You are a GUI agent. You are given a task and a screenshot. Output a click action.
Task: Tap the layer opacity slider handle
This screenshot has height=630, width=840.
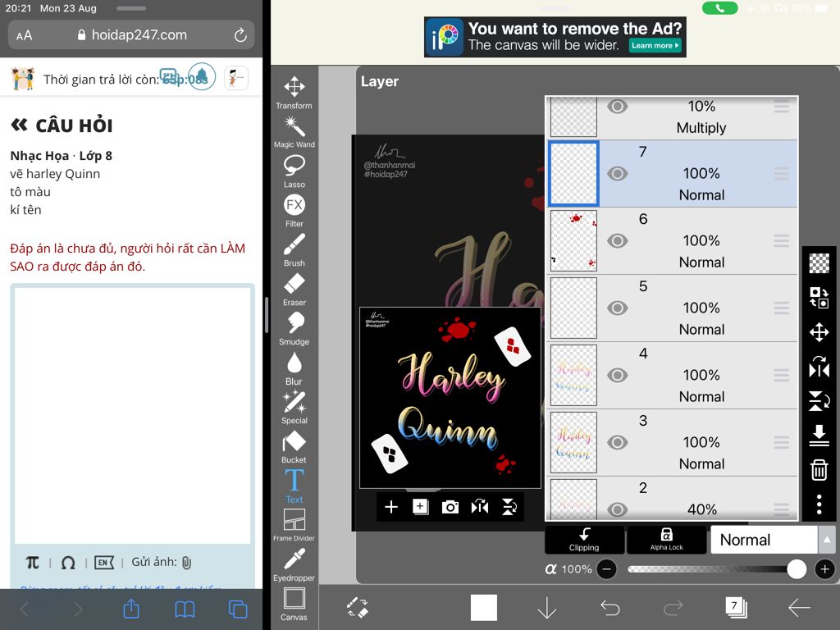[x=796, y=569]
